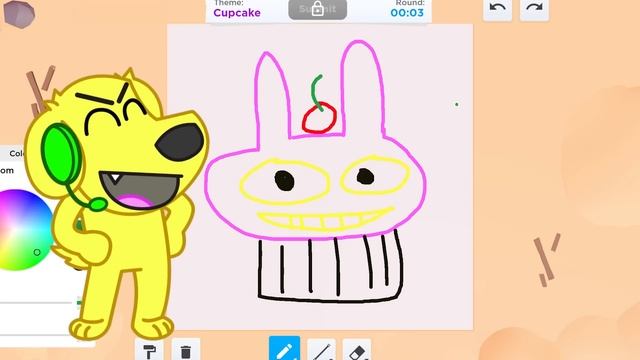
Task: Click the trash can clear button
Action: tap(186, 350)
